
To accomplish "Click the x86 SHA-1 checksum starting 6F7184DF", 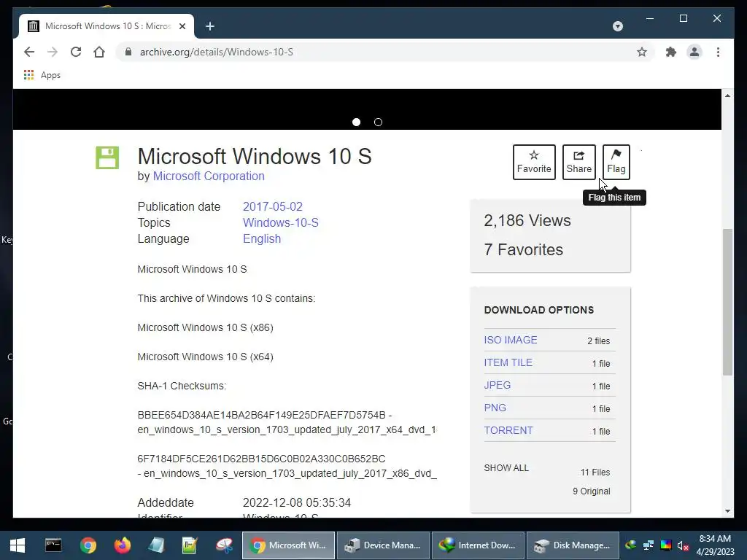I will pyautogui.click(x=262, y=459).
